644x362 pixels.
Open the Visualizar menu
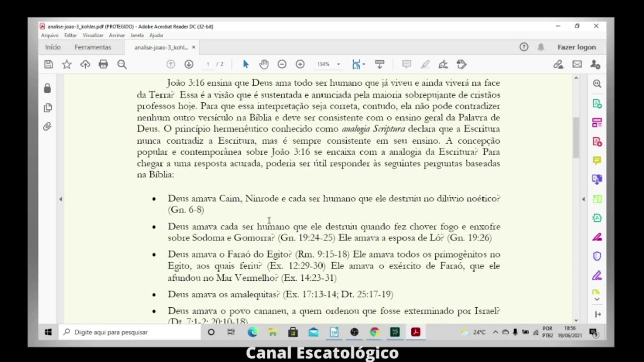[93, 35]
